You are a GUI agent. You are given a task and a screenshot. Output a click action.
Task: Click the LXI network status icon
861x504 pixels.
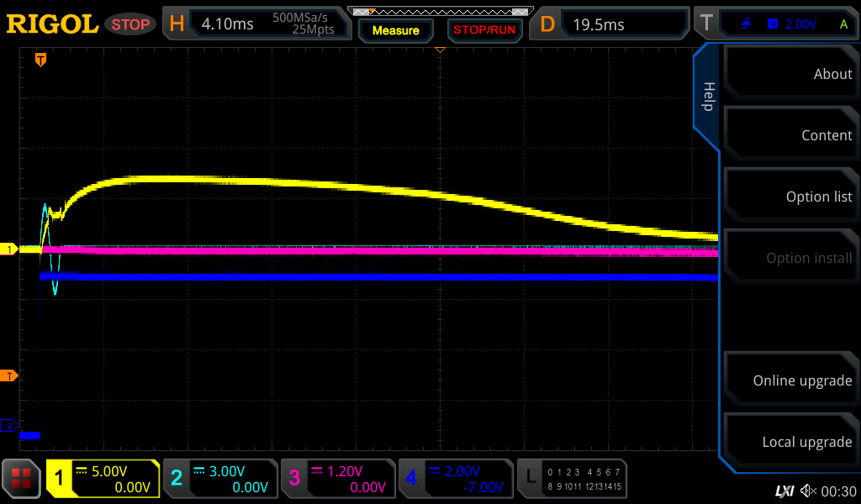coord(784,491)
